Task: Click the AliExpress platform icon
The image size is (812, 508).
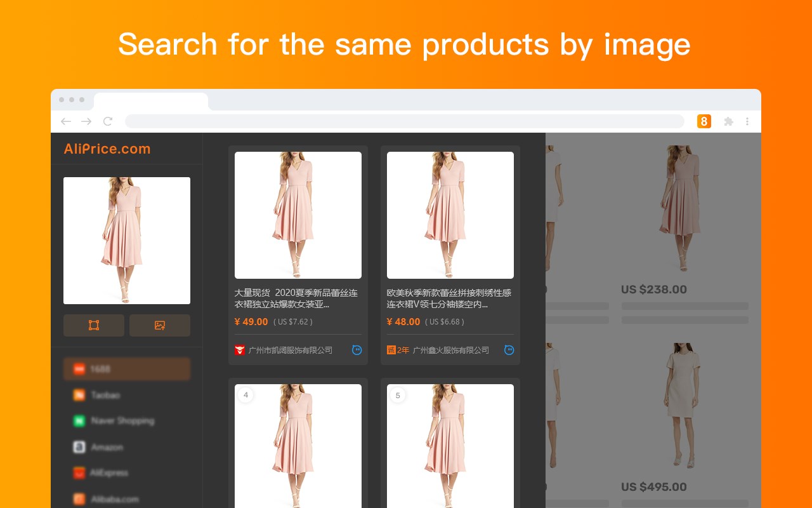Action: 78,472
